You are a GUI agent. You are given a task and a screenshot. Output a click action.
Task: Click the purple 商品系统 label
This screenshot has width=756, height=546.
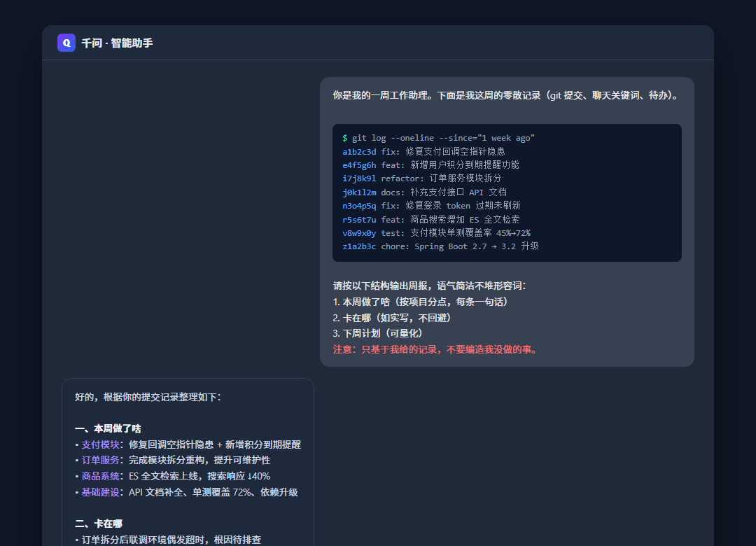click(x=100, y=476)
